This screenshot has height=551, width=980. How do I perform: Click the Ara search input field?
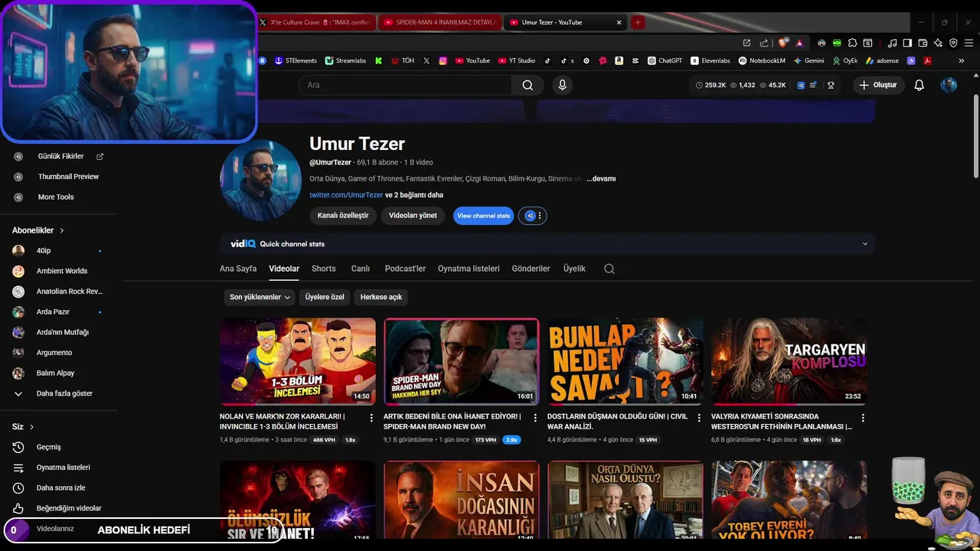pos(405,85)
